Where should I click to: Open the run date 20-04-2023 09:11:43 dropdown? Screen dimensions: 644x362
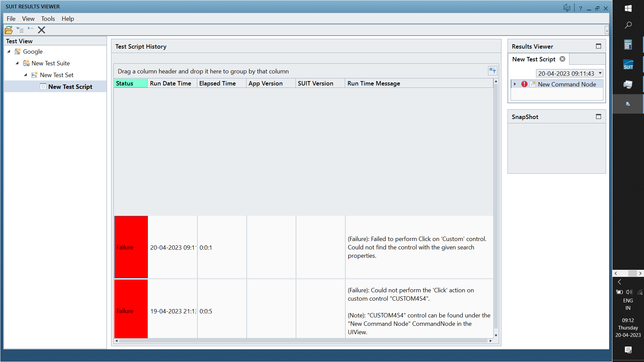(600, 73)
